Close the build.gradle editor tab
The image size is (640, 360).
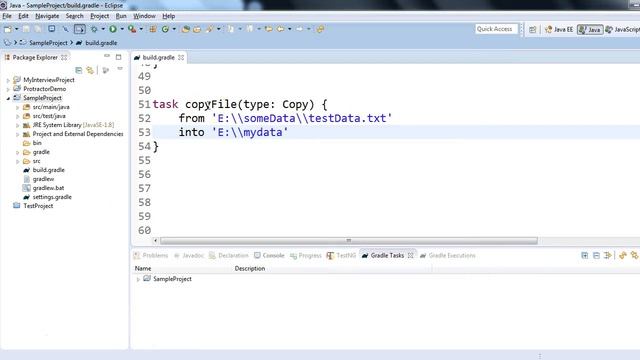point(181,58)
